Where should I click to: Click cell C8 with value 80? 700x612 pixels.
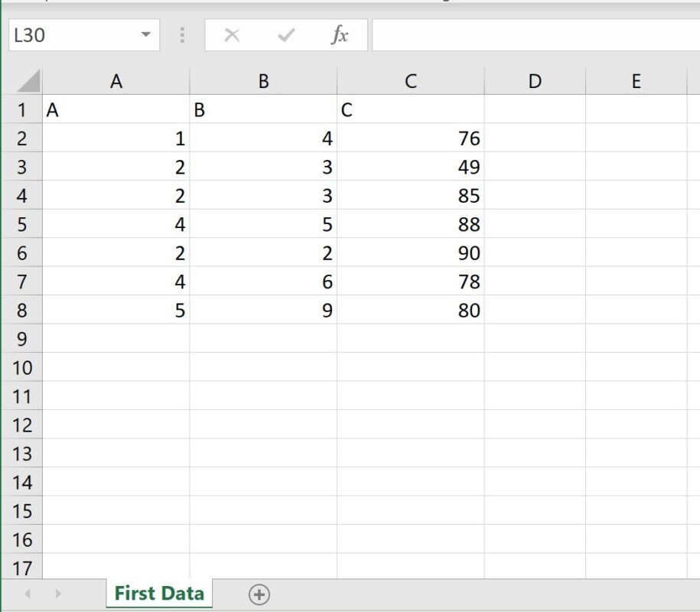[x=411, y=310]
